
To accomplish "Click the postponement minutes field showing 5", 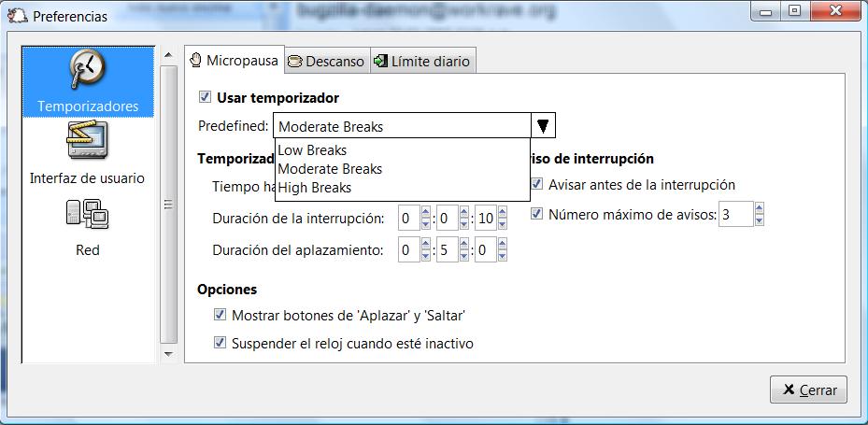I will [447, 250].
